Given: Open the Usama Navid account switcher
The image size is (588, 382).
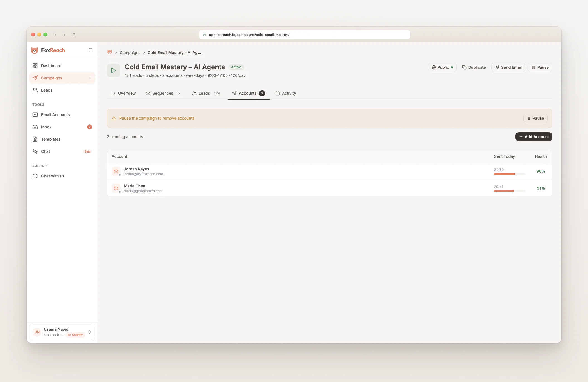Looking at the screenshot, I should (x=62, y=332).
